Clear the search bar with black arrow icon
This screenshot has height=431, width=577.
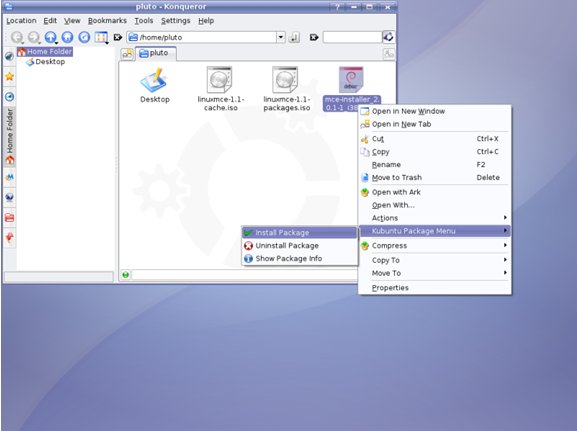coord(314,37)
